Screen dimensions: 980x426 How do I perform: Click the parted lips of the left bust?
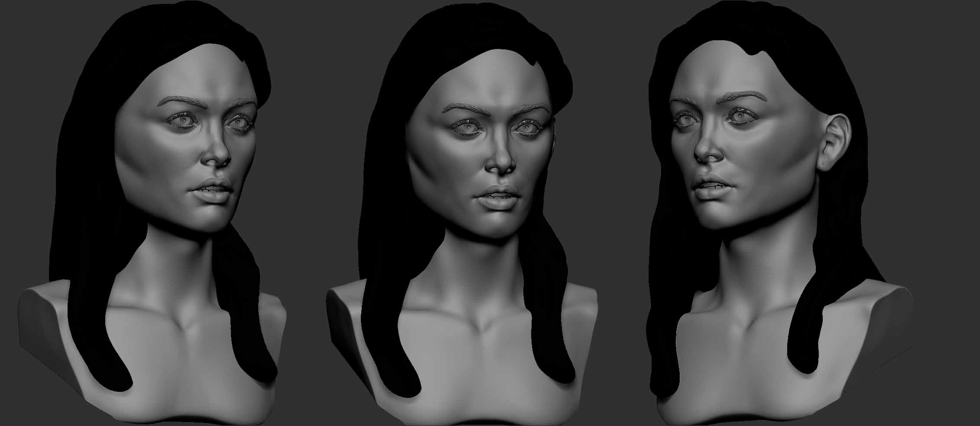coord(211,189)
